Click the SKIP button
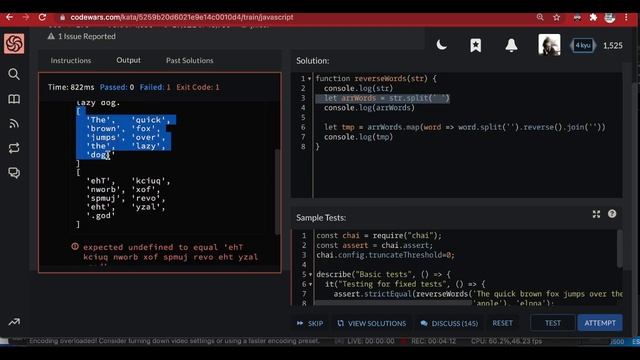 click(x=310, y=323)
